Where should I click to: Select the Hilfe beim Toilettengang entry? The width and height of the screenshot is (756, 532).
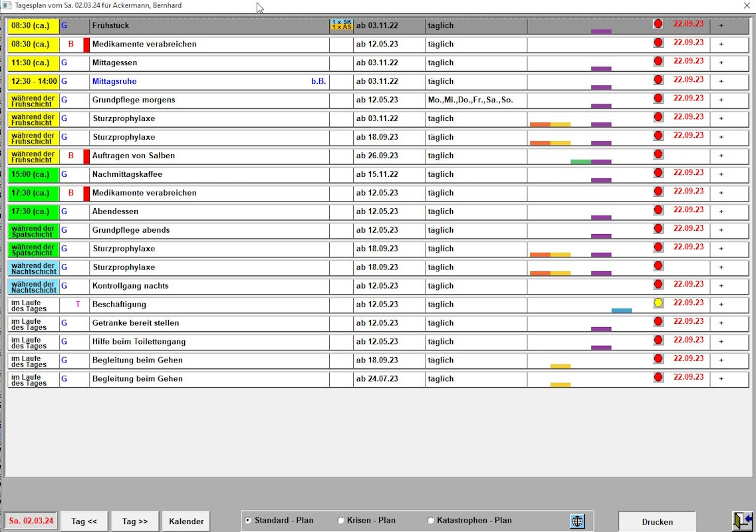click(139, 342)
